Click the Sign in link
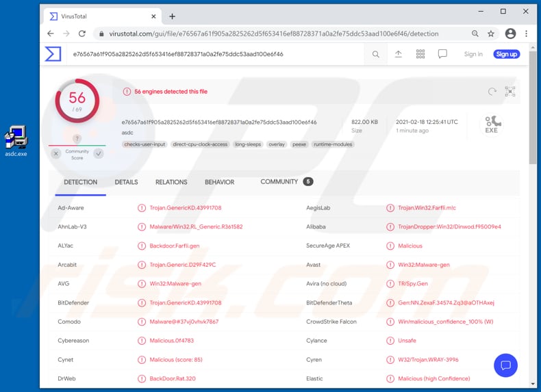Image resolution: width=541 pixels, height=392 pixels. (473, 54)
